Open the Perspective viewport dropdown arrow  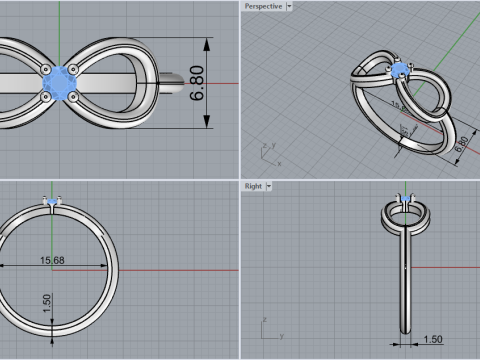(289, 6)
